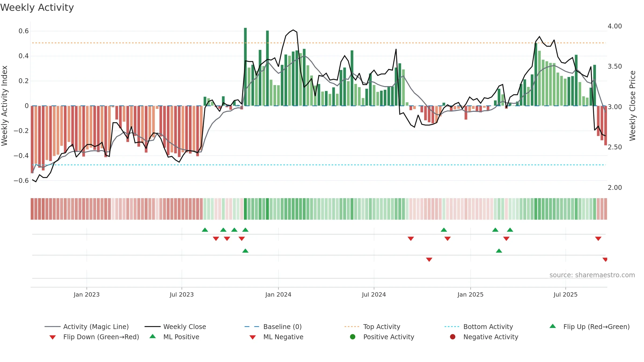This screenshot has width=644, height=362.
Task: Click the 3.50 price tick label
Action: (615, 67)
